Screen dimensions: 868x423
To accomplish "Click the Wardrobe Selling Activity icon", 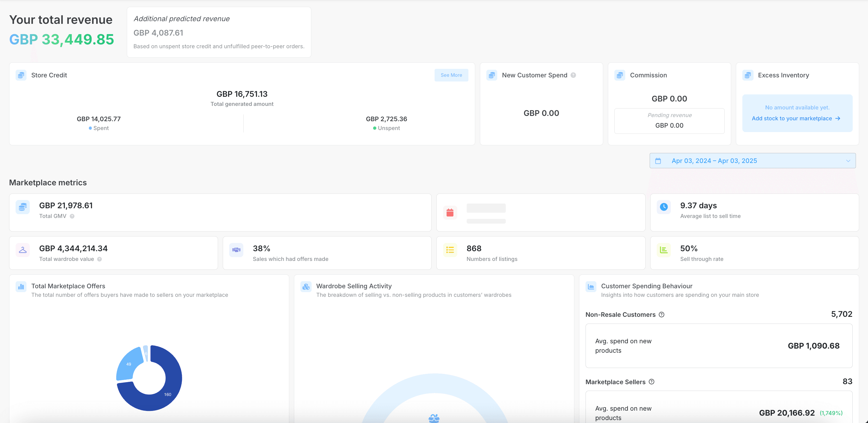I will (306, 287).
